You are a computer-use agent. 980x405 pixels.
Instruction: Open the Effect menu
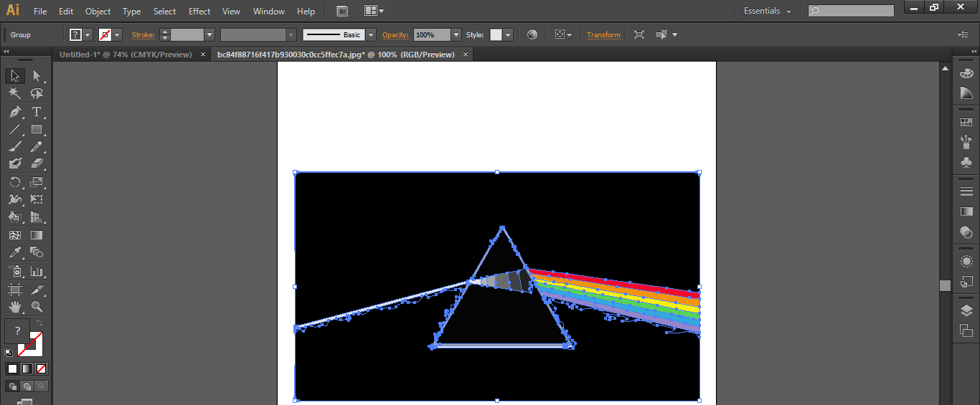(199, 11)
